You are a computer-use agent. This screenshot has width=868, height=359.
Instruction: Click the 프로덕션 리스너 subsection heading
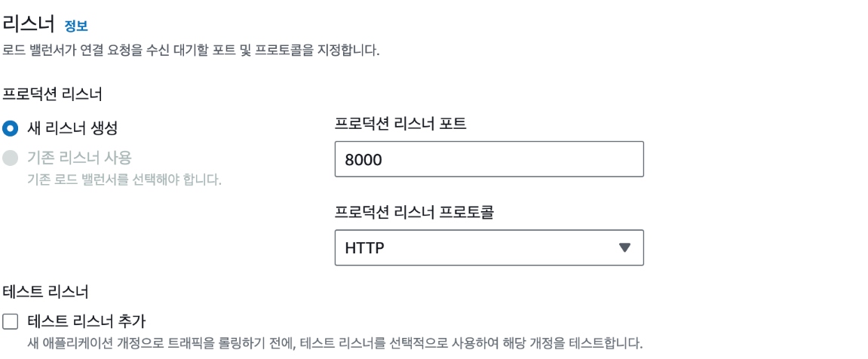53,94
